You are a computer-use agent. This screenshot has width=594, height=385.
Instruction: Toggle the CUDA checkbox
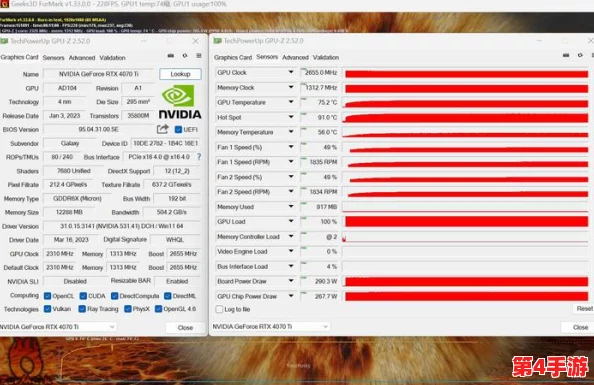point(83,296)
